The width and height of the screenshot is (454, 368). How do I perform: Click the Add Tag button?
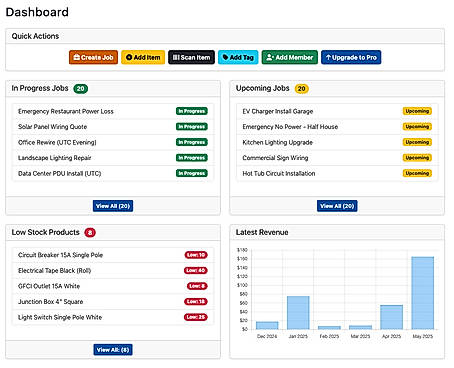238,57
